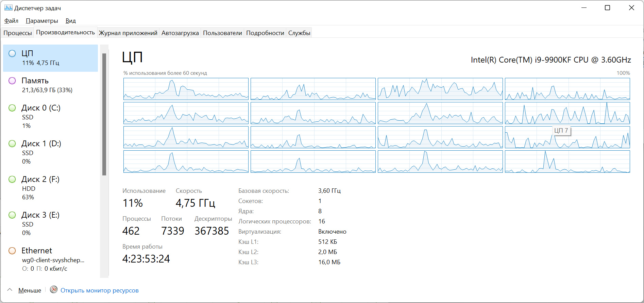This screenshot has height=303, width=644.
Task: Collapse details with the Меньше chevron arrow
Action: coord(10,290)
